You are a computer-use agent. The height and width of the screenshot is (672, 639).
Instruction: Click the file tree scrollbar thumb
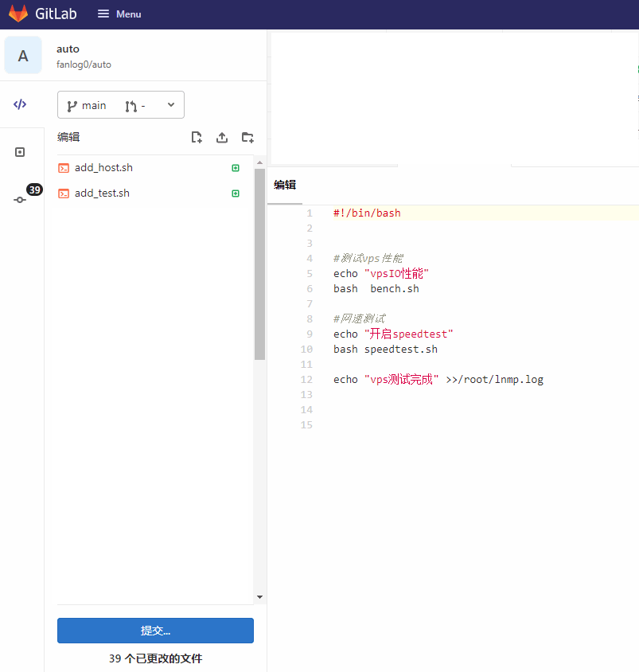pyautogui.click(x=259, y=264)
